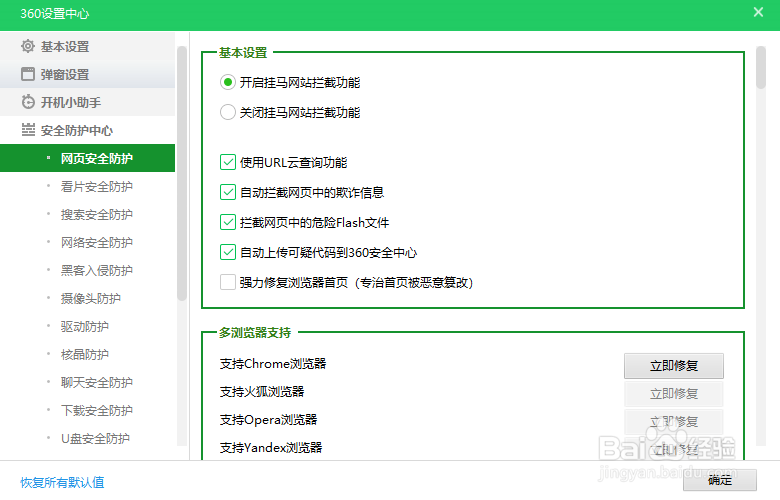Click 恢复所有默认值 link

click(x=62, y=482)
